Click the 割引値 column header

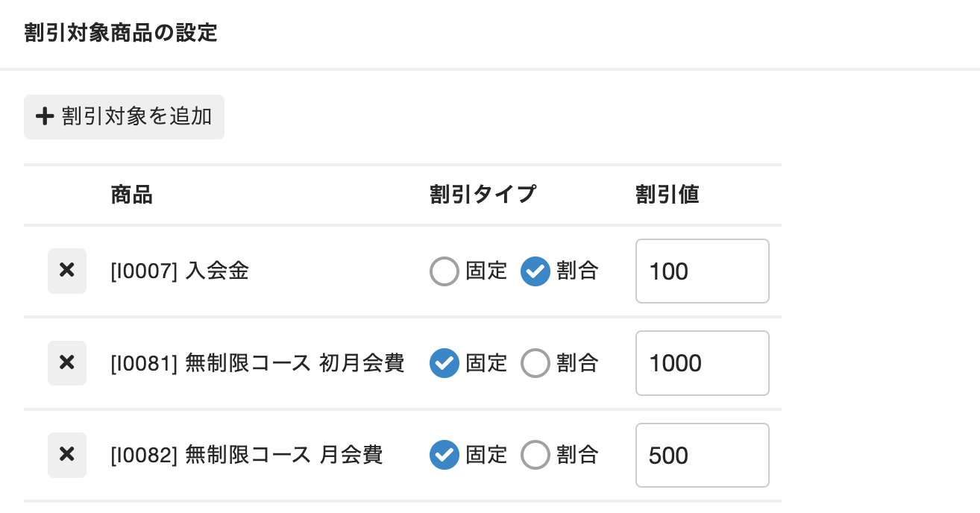(x=667, y=195)
